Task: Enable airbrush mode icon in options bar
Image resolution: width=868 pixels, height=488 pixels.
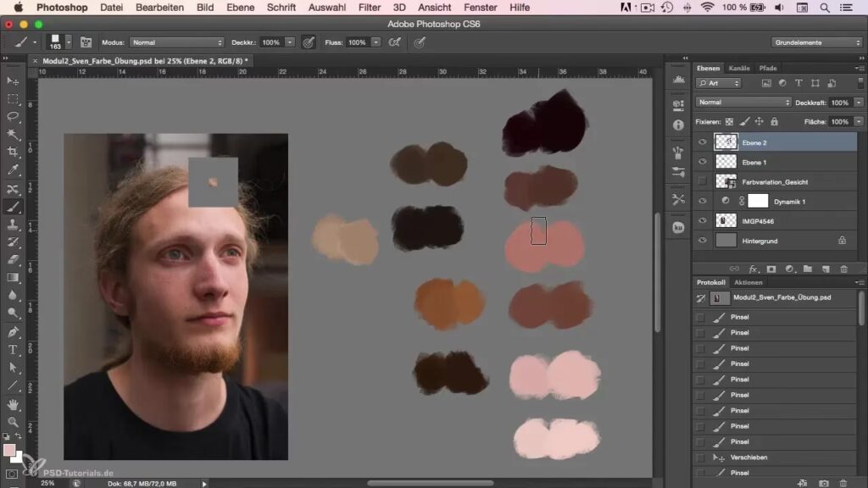Action: [394, 42]
